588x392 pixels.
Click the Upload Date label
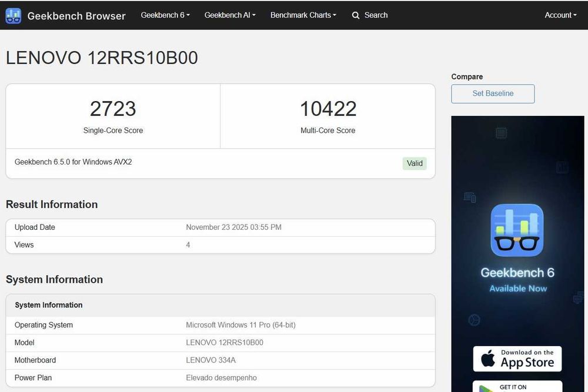pos(35,227)
